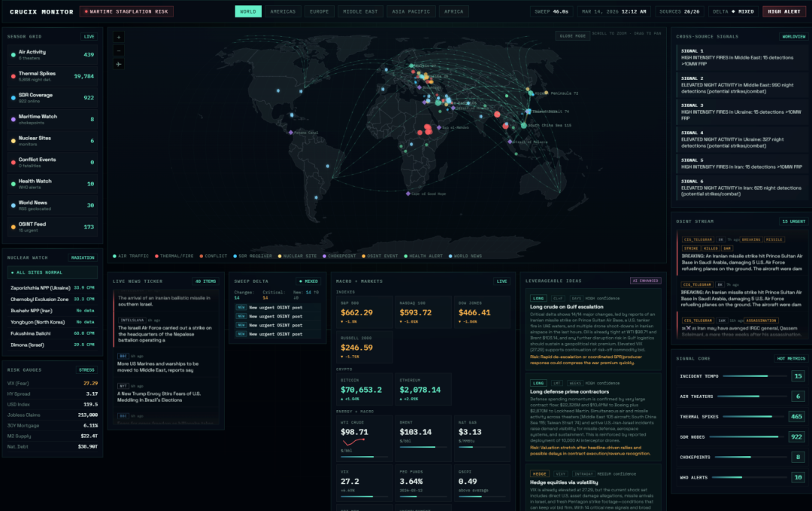The image size is (812, 511).
Task: Click the green dot beside Health Watch
Action: (x=13, y=184)
